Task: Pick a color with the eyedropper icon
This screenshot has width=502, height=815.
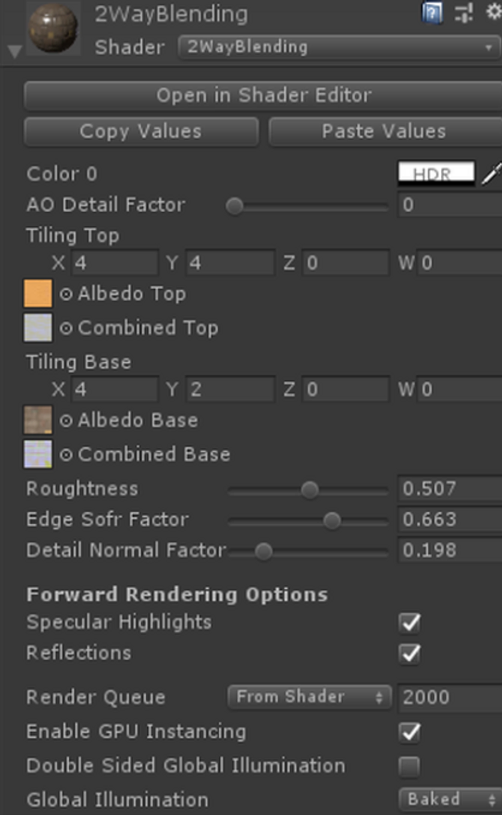Action: pyautogui.click(x=491, y=174)
